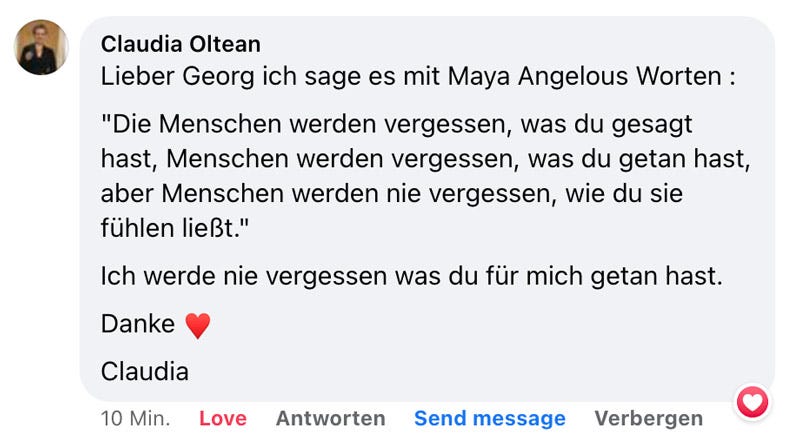Click the Send message link

(x=490, y=418)
